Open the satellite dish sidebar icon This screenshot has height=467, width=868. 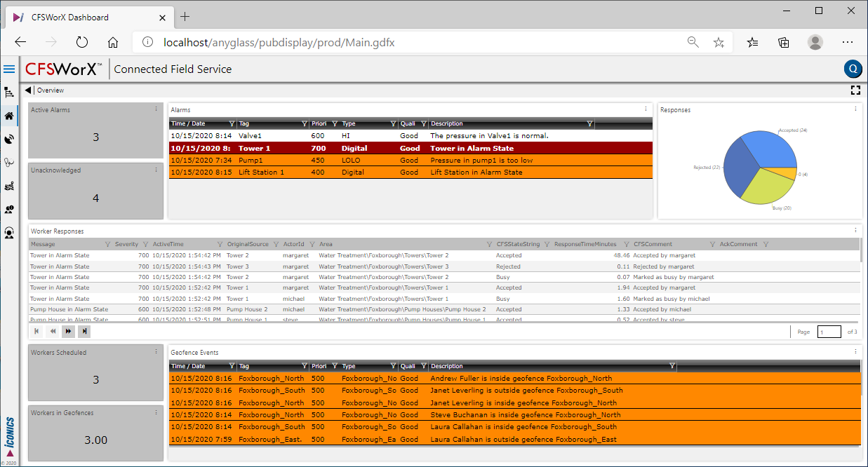(9, 140)
